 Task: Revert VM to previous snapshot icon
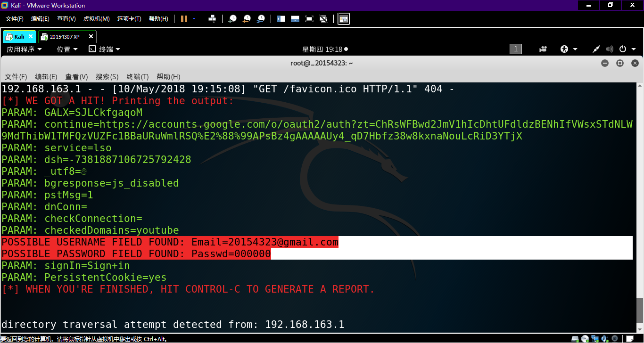click(247, 19)
